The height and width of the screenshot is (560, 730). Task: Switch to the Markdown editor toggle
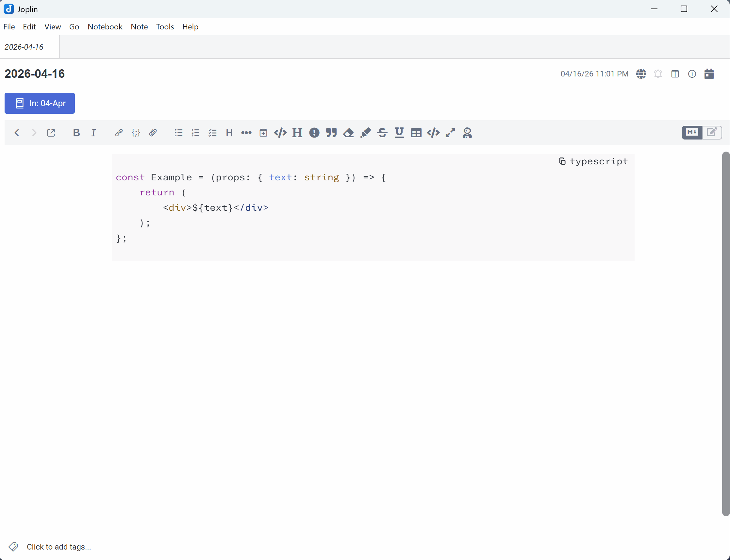point(692,132)
